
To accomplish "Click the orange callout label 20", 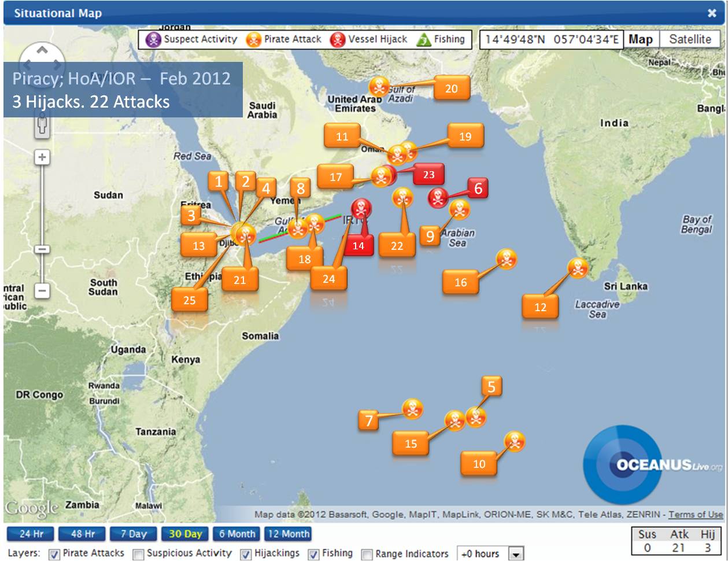I will (452, 88).
